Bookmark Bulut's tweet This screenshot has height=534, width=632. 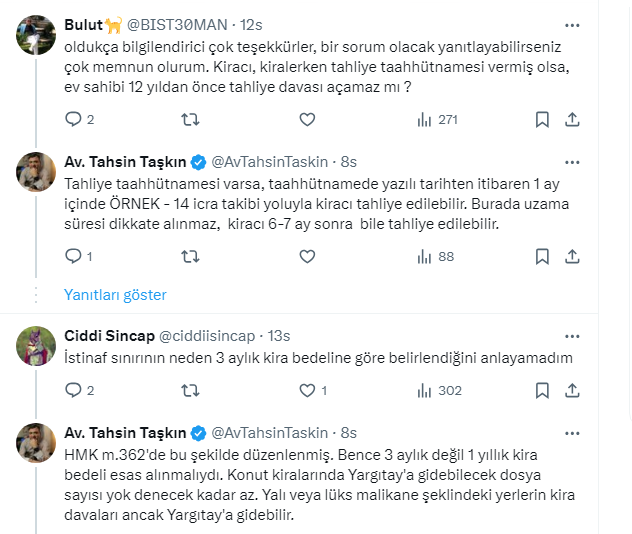pos(542,119)
